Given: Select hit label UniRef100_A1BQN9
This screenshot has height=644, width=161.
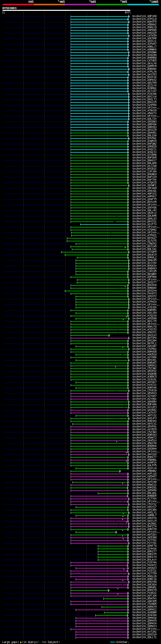Looking at the screenshot, I should click(144, 612).
